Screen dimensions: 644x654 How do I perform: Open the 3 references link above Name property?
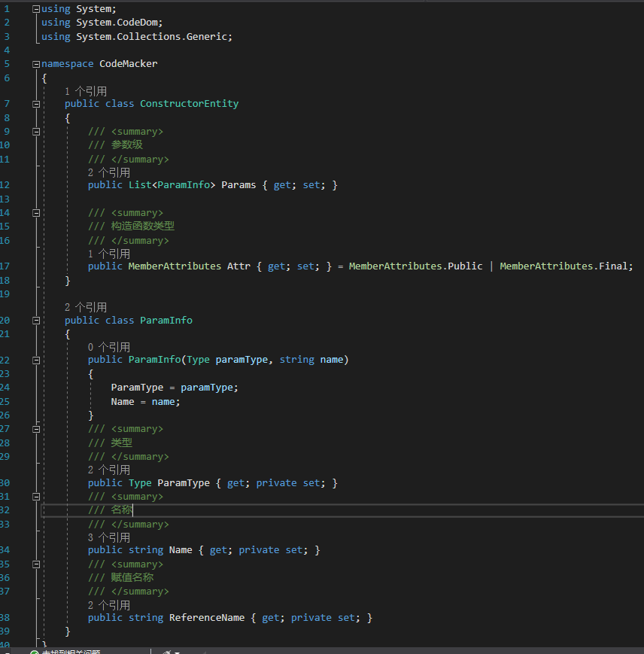[x=109, y=537]
